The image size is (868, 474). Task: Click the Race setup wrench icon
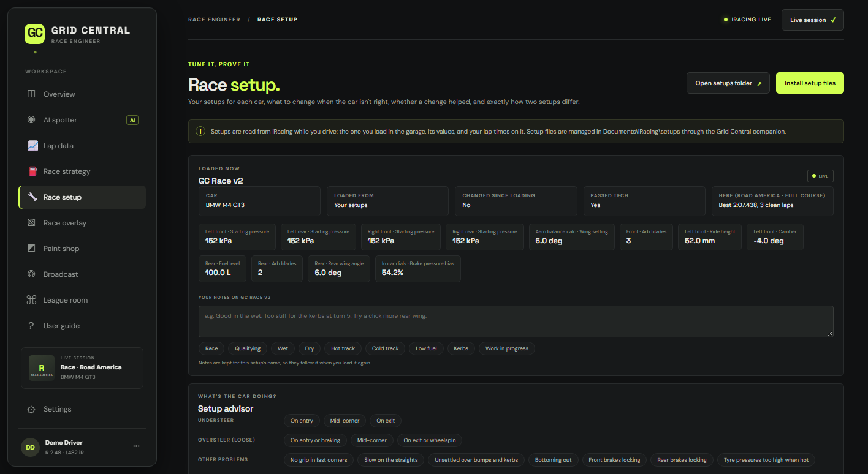point(32,197)
